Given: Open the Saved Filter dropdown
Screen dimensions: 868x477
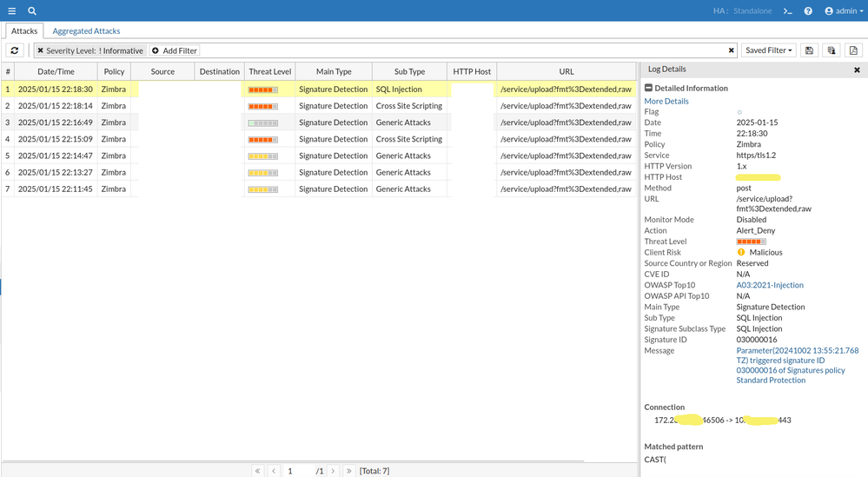Looking at the screenshot, I should (x=769, y=50).
